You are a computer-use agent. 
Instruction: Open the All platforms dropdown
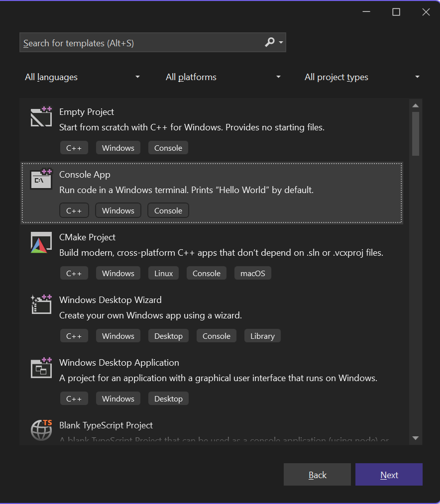point(223,77)
